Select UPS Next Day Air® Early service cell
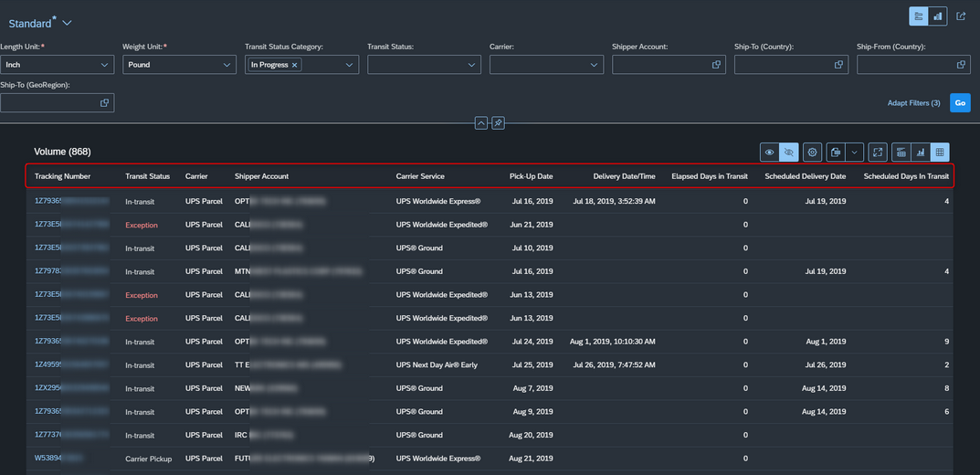 point(437,365)
